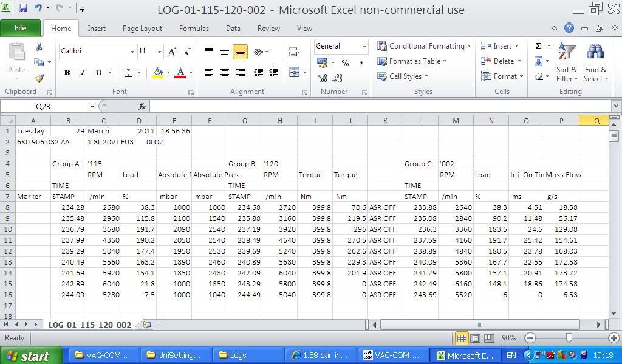Open Logs folder in taskbar
This screenshot has height=364, width=622.
(248, 356)
